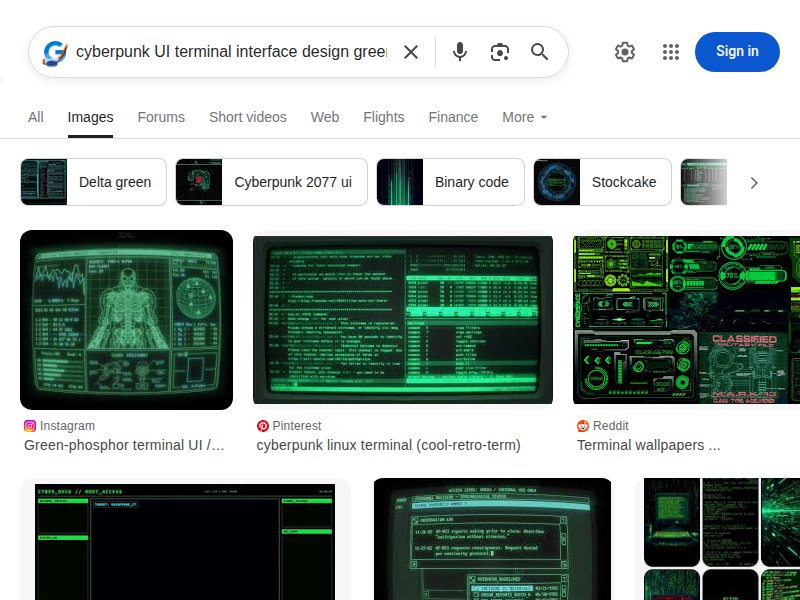Screen dimensions: 800x600
Task: Open the quick settings gear icon
Action: (624, 51)
